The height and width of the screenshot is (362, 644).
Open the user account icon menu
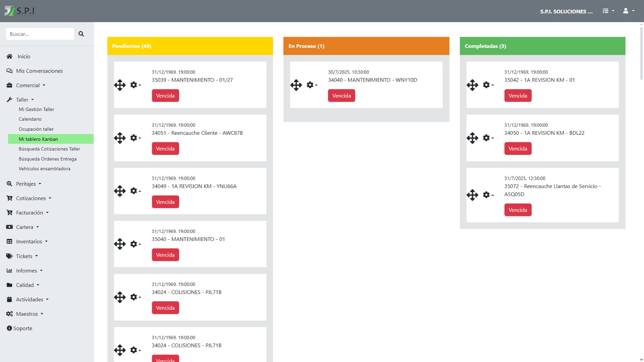click(628, 11)
